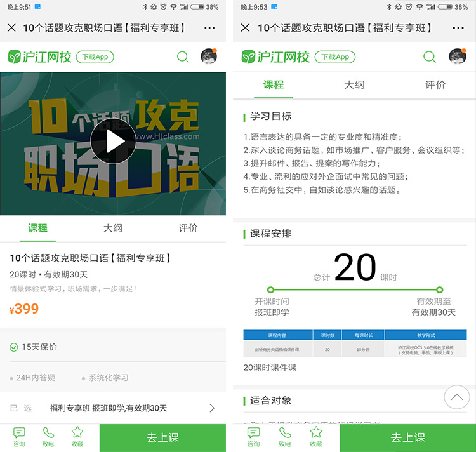The width and height of the screenshot is (476, 452).
Task: Open three-dot more menu on right screen
Action: pyautogui.click(x=458, y=28)
